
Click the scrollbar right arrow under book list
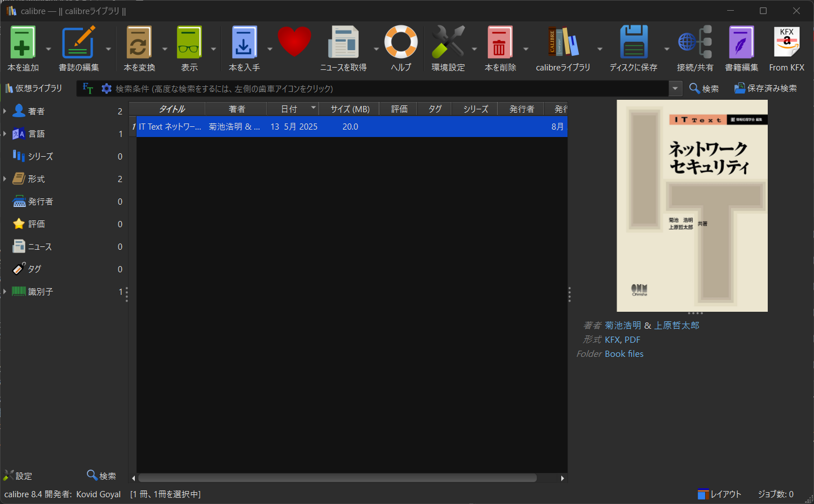pos(562,478)
